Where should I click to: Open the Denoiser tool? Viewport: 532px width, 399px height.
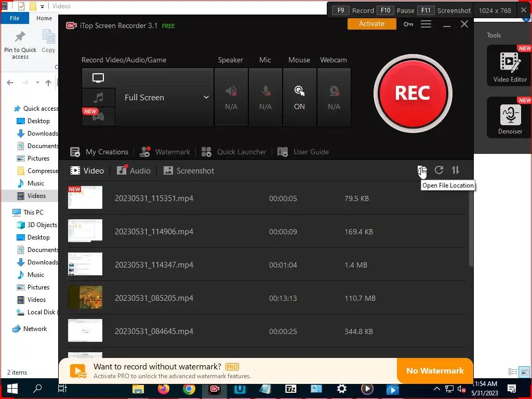[510, 118]
